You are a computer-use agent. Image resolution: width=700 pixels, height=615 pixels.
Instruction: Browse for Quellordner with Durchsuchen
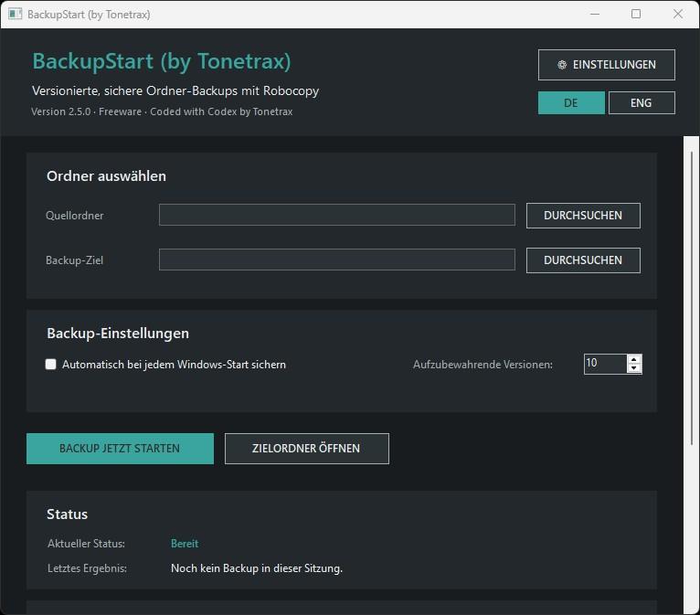pyautogui.click(x=583, y=216)
